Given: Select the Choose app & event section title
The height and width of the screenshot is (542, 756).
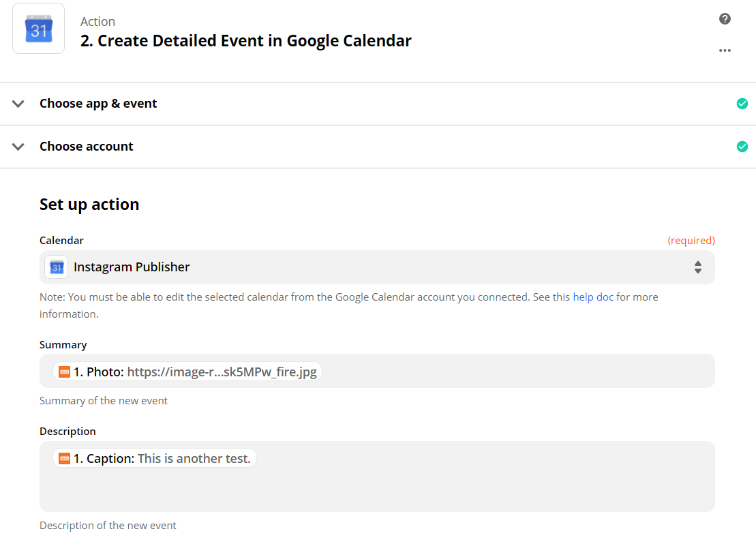Looking at the screenshot, I should tap(98, 104).
